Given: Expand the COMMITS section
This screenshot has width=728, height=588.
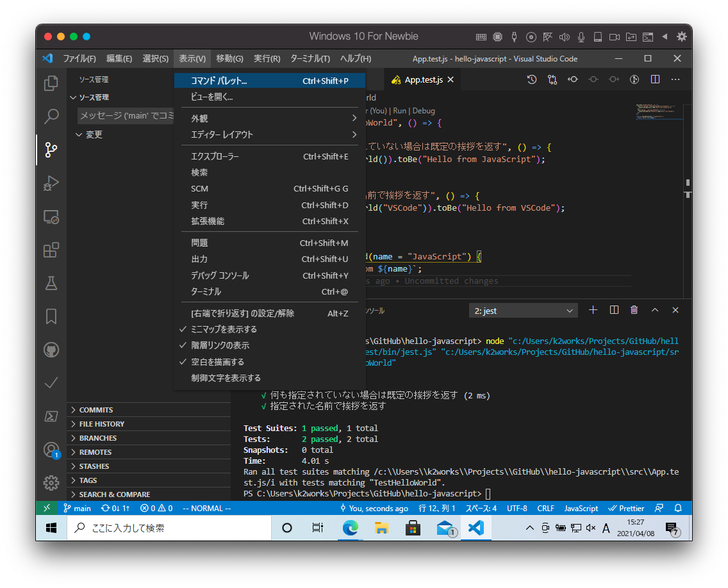Looking at the screenshot, I should point(96,410).
